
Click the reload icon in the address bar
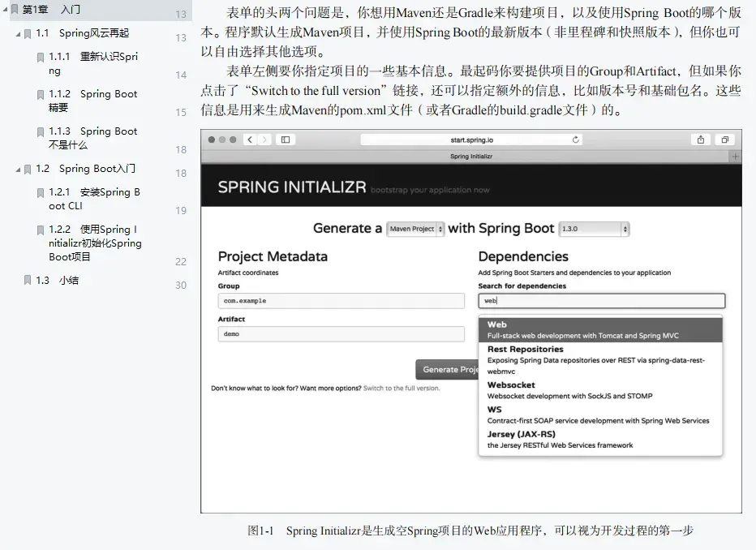point(576,138)
